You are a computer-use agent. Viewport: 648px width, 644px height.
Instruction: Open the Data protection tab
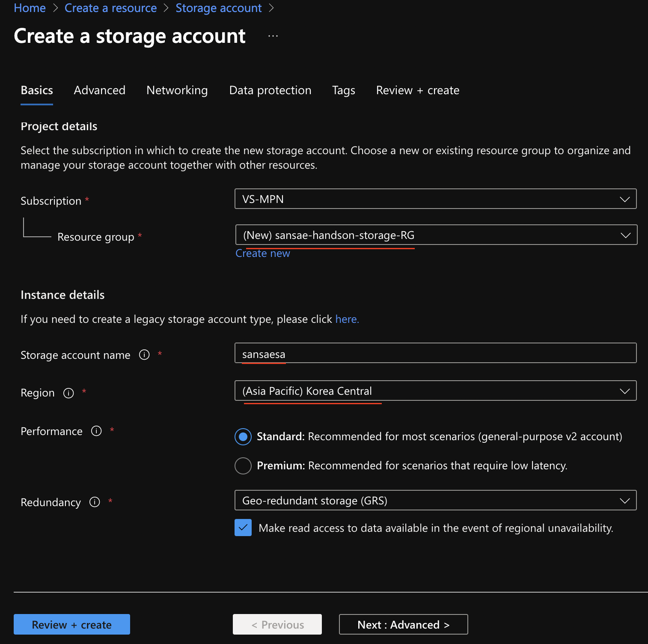270,90
